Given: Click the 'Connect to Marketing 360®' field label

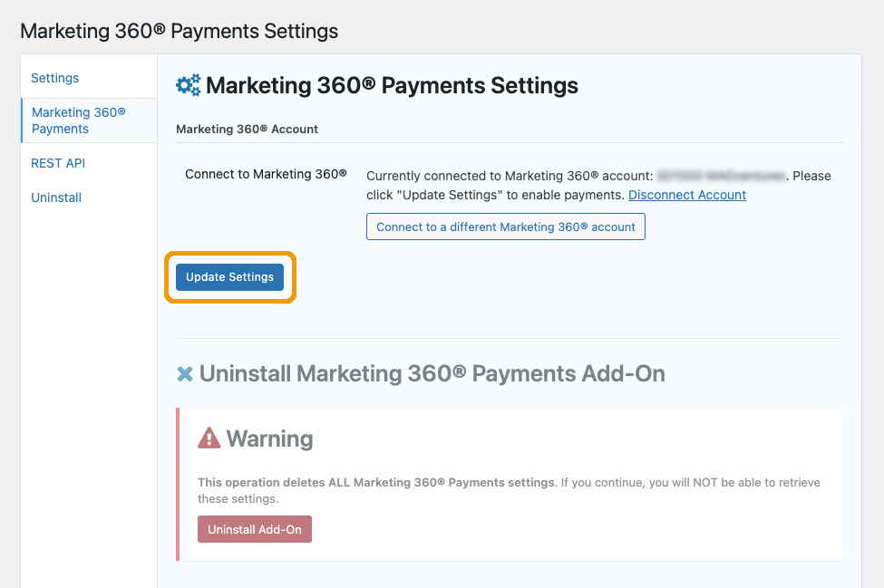Looking at the screenshot, I should pos(266,175).
